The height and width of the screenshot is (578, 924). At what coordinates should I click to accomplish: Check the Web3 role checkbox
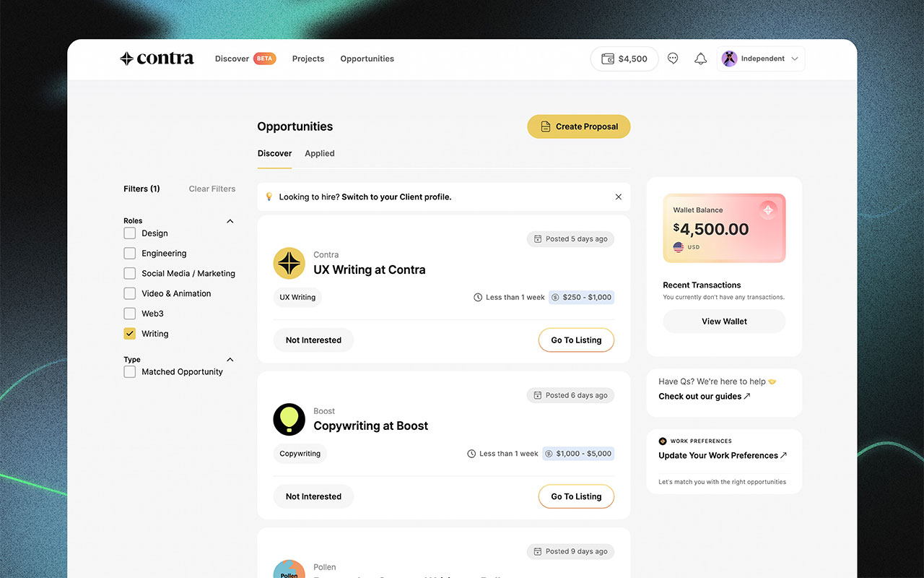pos(130,314)
